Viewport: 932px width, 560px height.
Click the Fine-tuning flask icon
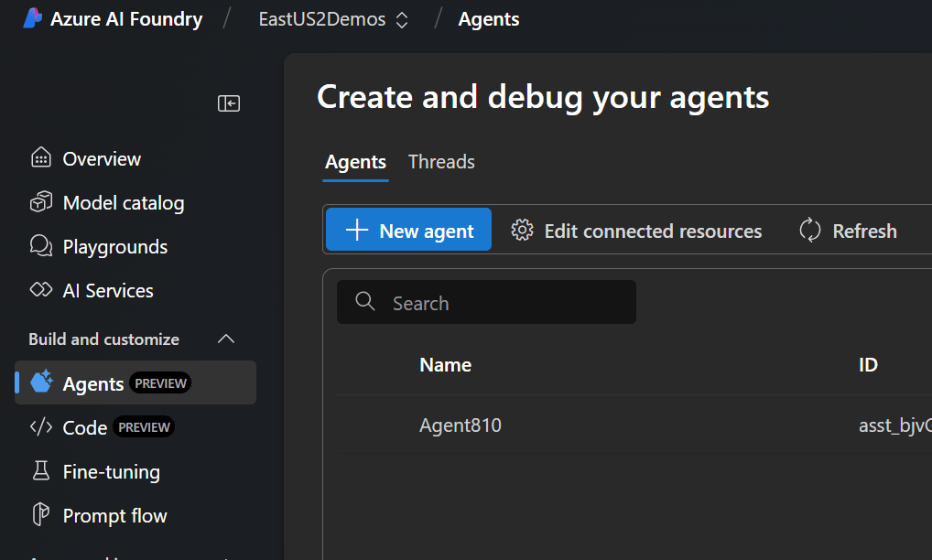click(x=41, y=471)
